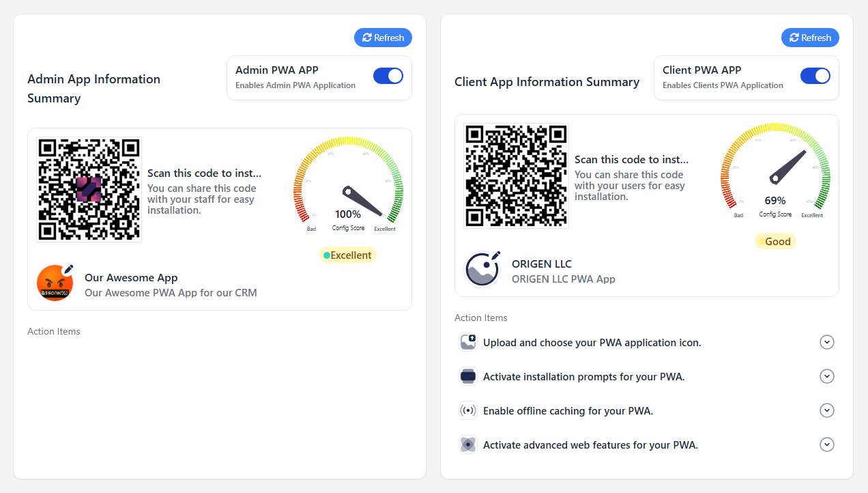Viewport: 868px width, 493px height.
Task: Refresh the Client App Information Summary
Action: click(x=810, y=38)
